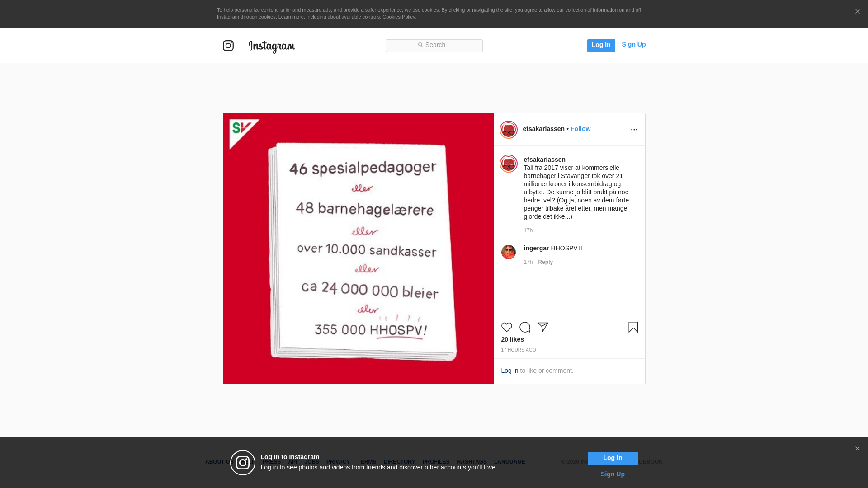The height and width of the screenshot is (488, 868).
Task: Open the Cookies Policy link
Action: 399,17
